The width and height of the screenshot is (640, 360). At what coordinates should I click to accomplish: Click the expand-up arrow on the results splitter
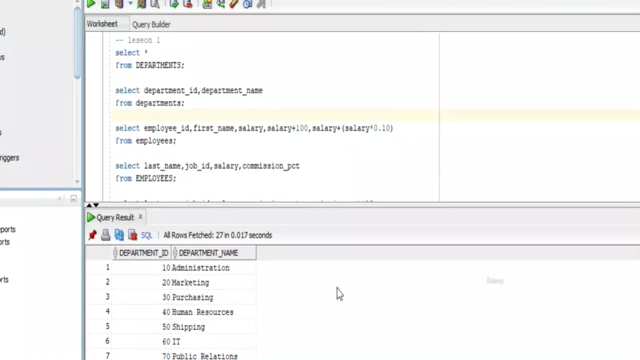click(89, 205)
